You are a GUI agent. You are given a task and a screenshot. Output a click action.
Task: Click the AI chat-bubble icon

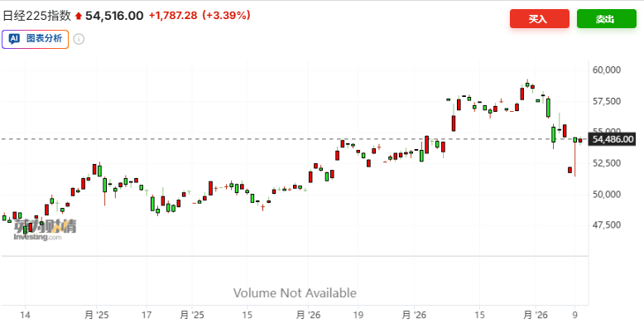point(16,39)
